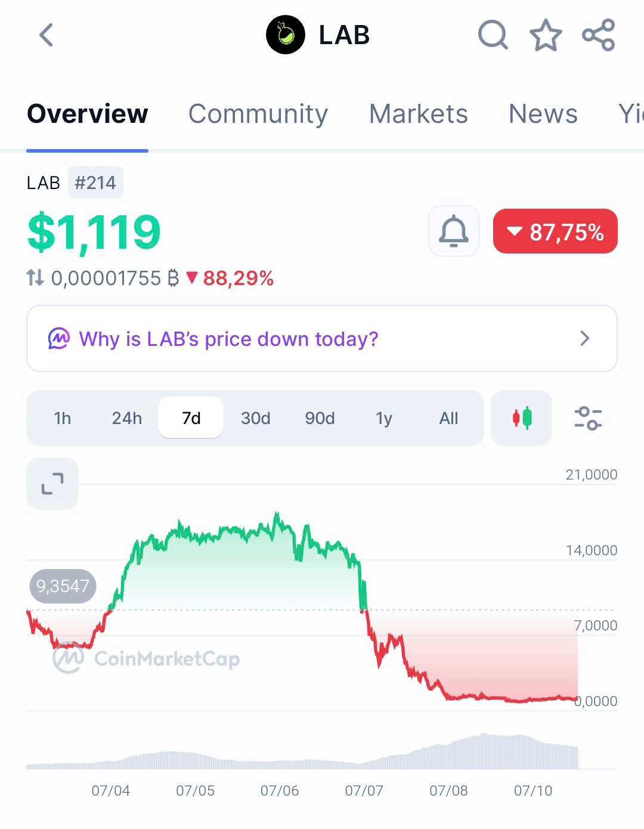Open 'Why is LAB's price down today?' chevron

click(x=585, y=339)
